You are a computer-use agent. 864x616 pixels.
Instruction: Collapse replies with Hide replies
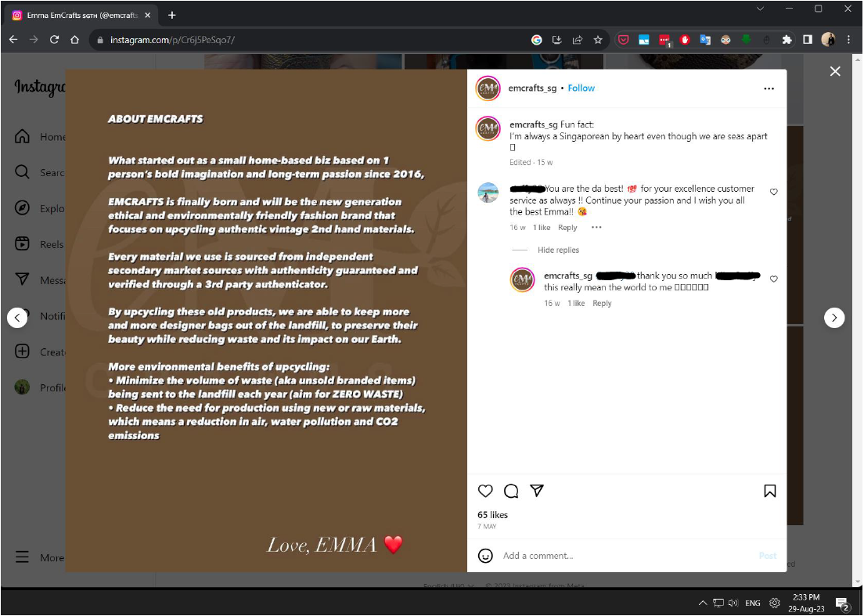pos(558,250)
